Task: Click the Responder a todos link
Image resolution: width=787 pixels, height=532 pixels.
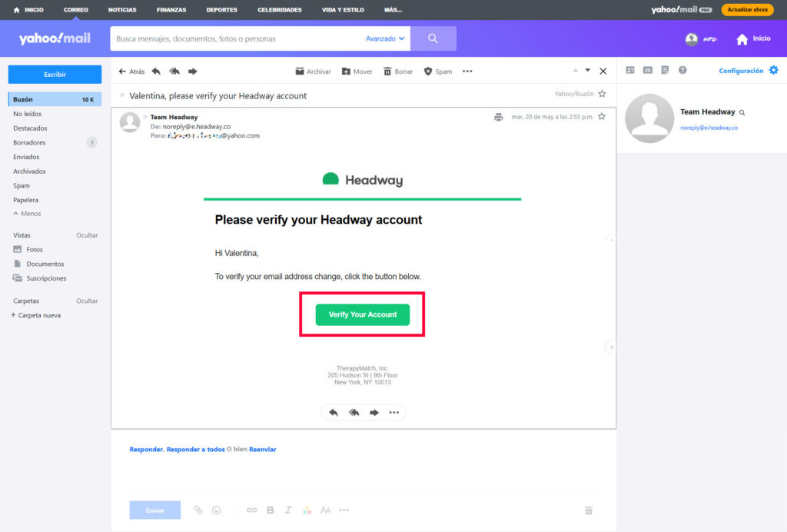Action: click(195, 449)
